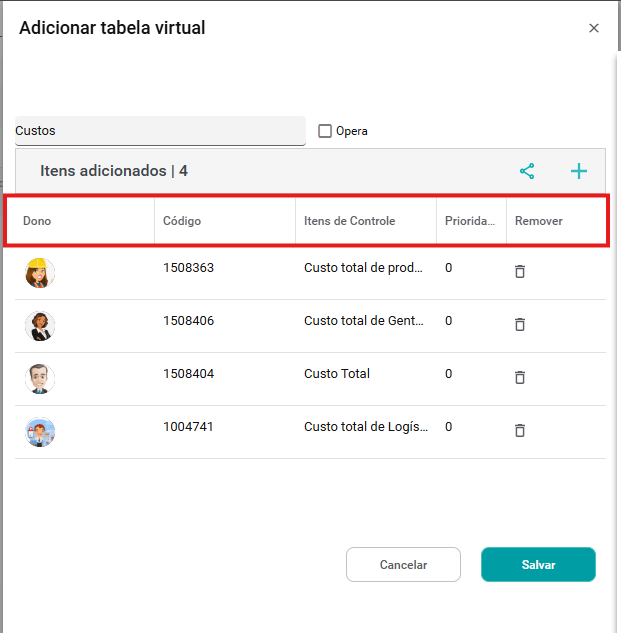Click owner avatar for code 1508363
Image resolution: width=621 pixels, height=633 pixels.
click(40, 272)
